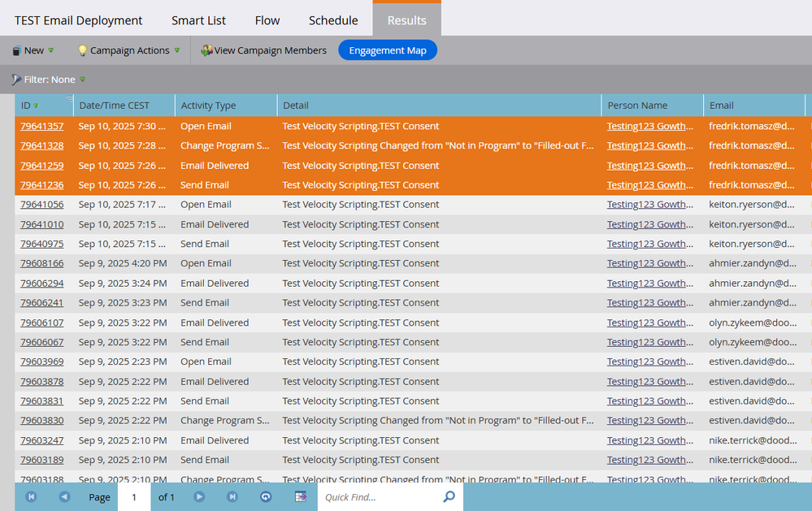Viewport: 812px width, 511px height.
Task: Go to previous page icon
Action: click(x=64, y=497)
